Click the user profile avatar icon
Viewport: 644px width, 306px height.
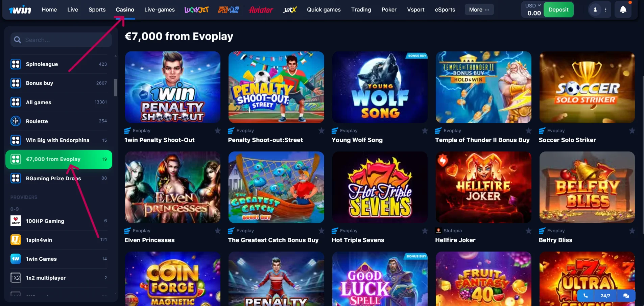point(595,10)
